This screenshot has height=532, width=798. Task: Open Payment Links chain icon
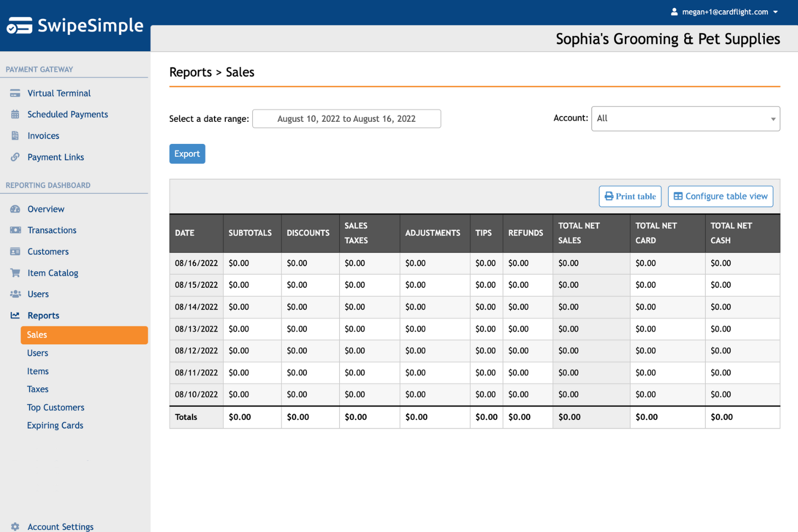(x=15, y=157)
